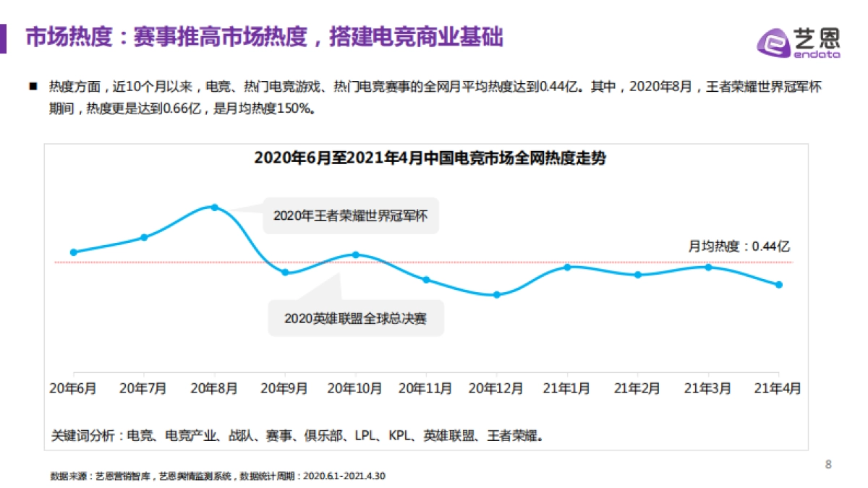The height and width of the screenshot is (488, 868).
Task: Select the 21年4月 endpoint marker on the curve
Action: pyautogui.click(x=778, y=285)
